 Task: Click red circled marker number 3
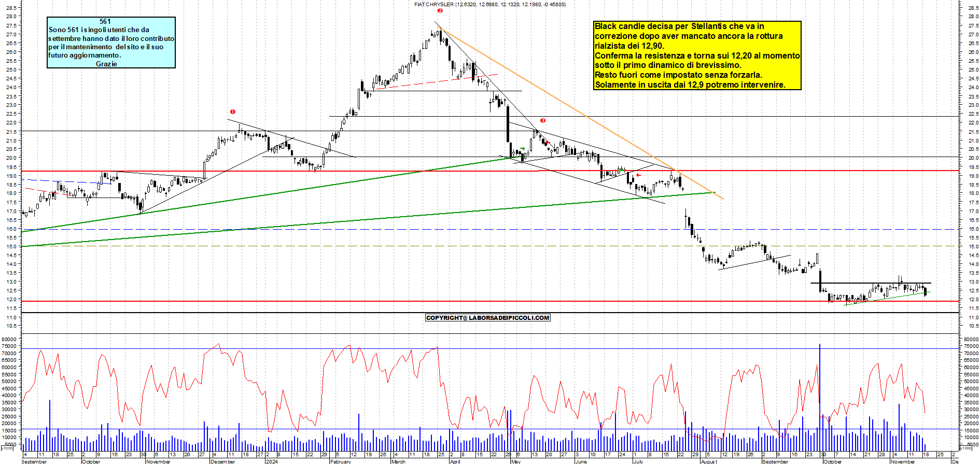tap(543, 120)
